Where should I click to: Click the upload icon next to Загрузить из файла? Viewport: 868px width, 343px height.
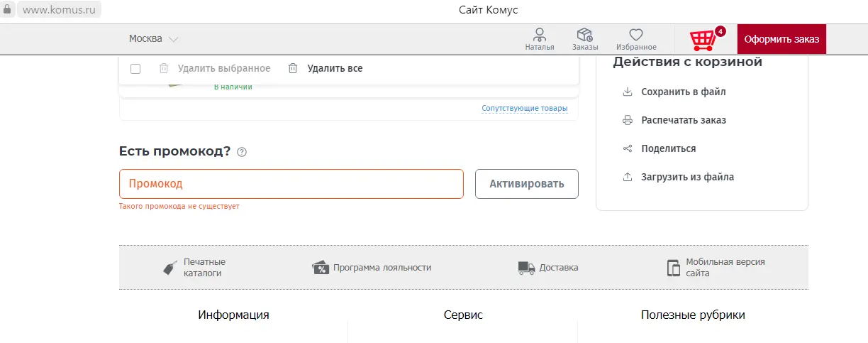(627, 177)
